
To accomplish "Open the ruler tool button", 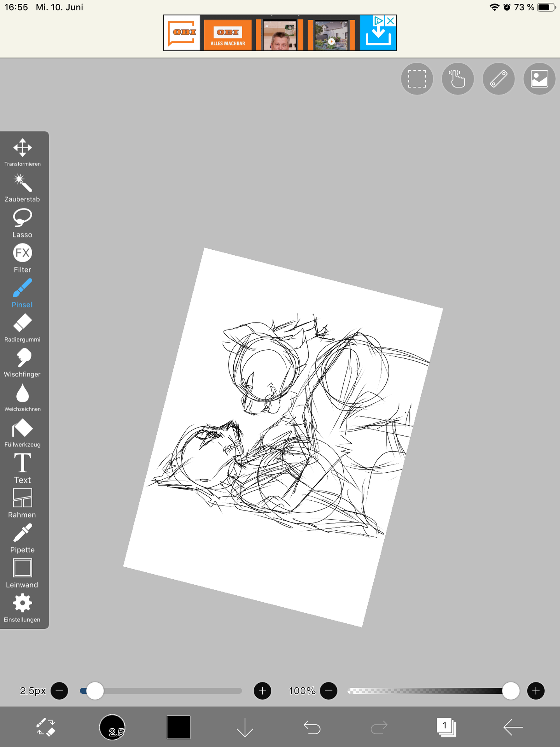I will [499, 79].
